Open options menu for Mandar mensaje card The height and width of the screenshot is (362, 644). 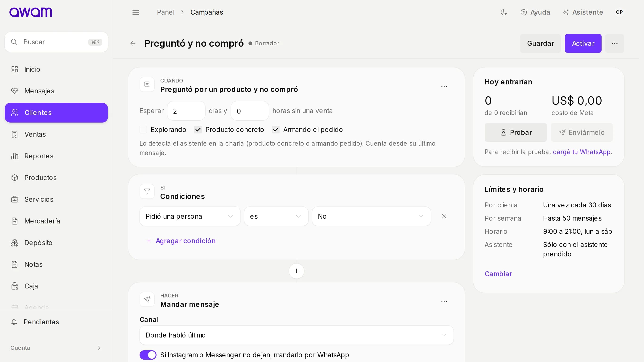[444, 301]
